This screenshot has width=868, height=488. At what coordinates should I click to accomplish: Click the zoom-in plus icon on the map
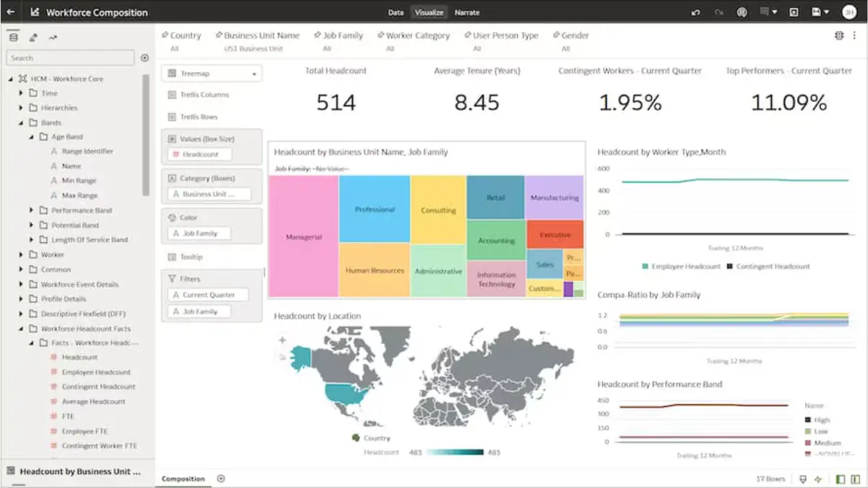[x=282, y=339]
